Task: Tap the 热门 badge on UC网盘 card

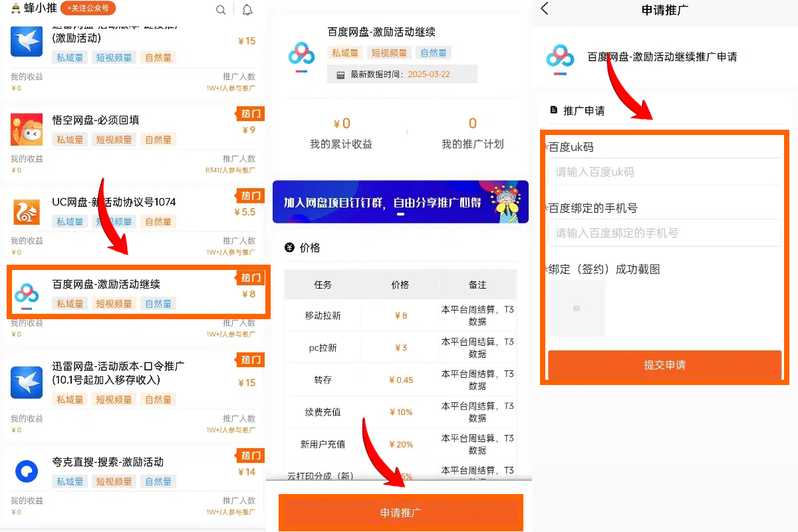Action: (x=250, y=196)
